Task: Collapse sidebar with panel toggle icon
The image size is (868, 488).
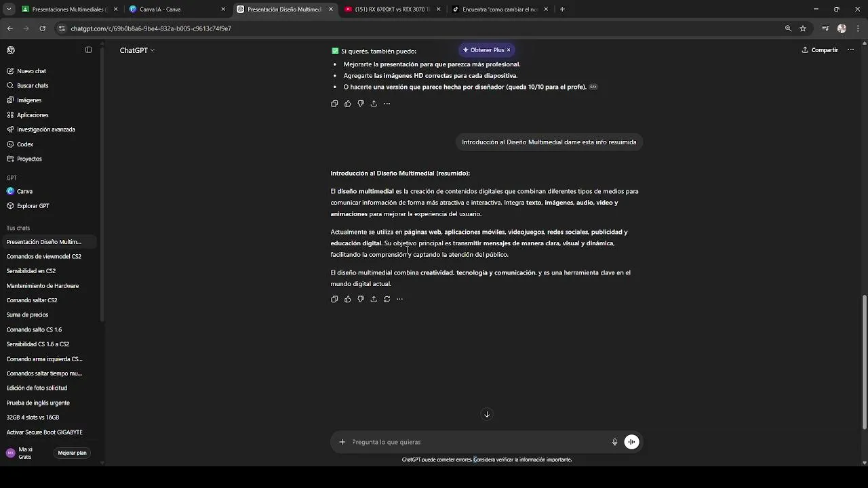Action: (x=88, y=49)
